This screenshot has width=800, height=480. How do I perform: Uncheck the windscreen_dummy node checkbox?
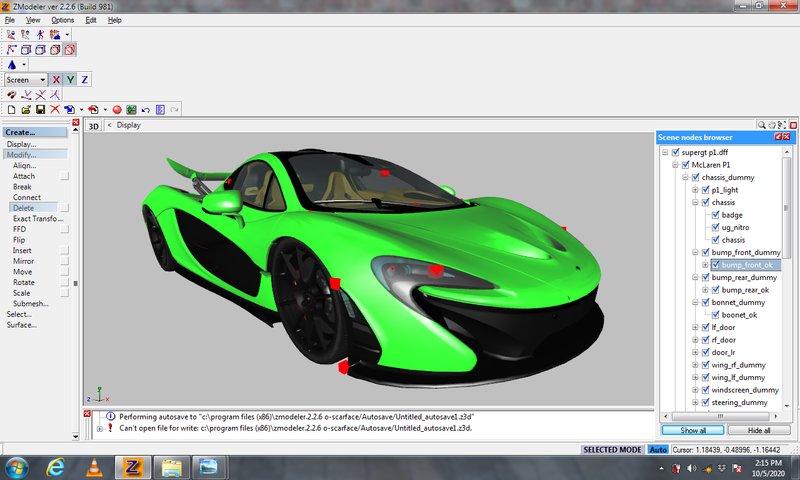click(705, 390)
